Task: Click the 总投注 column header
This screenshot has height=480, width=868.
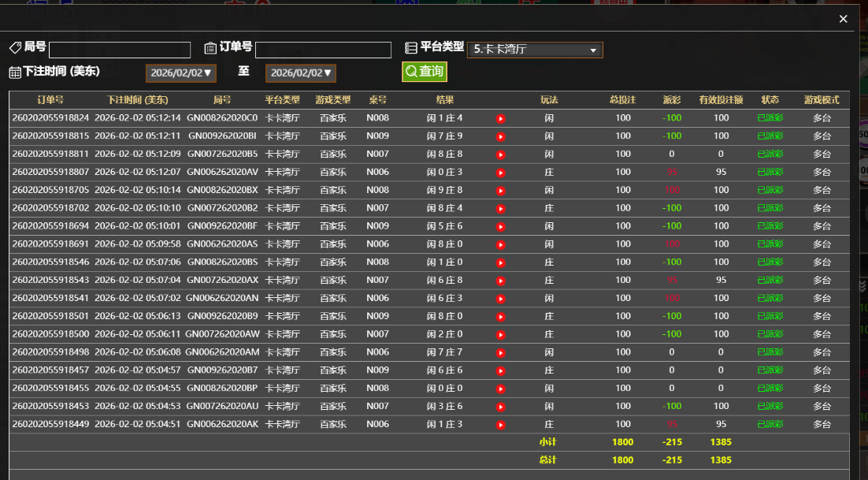Action: click(x=622, y=100)
